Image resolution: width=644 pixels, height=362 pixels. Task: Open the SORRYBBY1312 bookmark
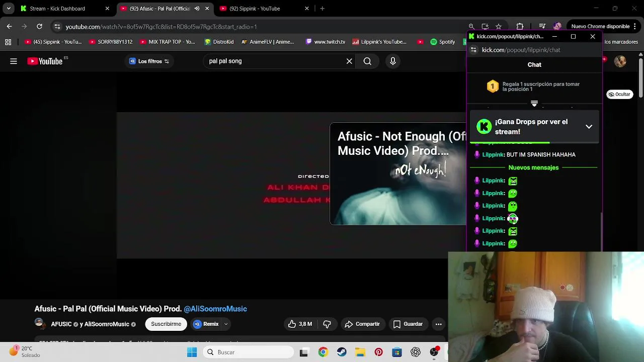coord(111,42)
